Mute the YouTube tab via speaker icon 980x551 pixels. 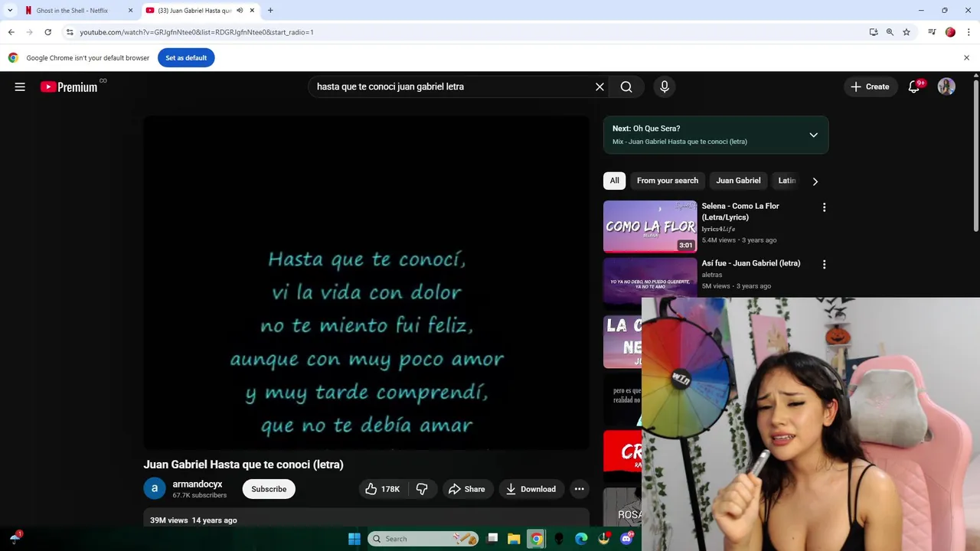(240, 11)
